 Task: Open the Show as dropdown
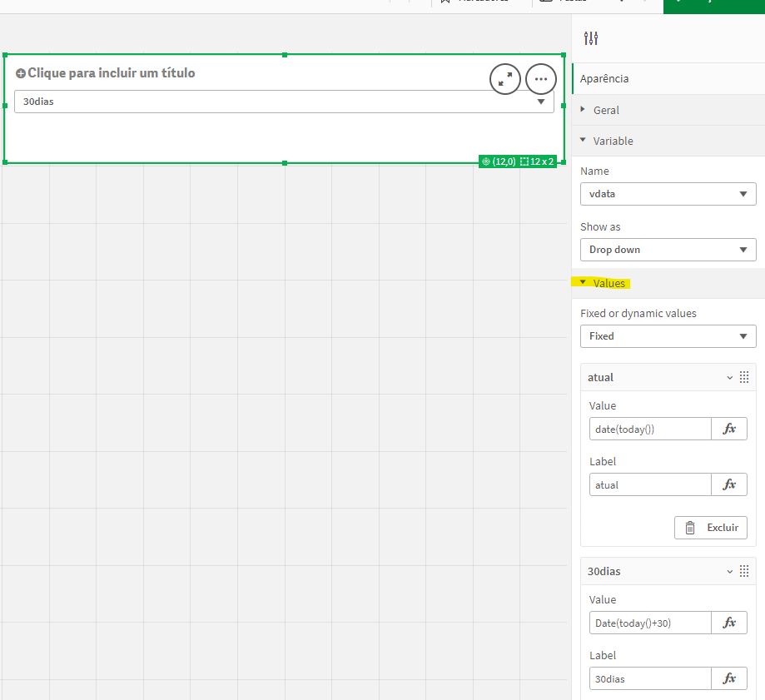[668, 250]
